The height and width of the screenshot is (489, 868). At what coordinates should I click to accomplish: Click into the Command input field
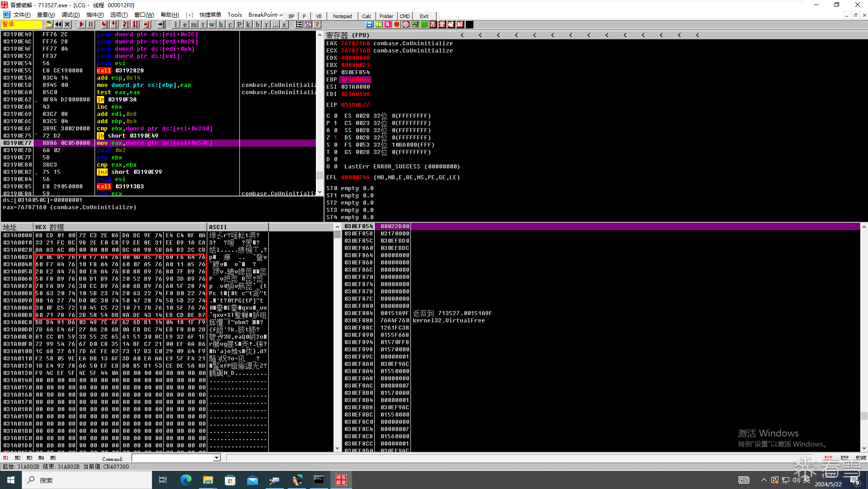tap(172, 458)
